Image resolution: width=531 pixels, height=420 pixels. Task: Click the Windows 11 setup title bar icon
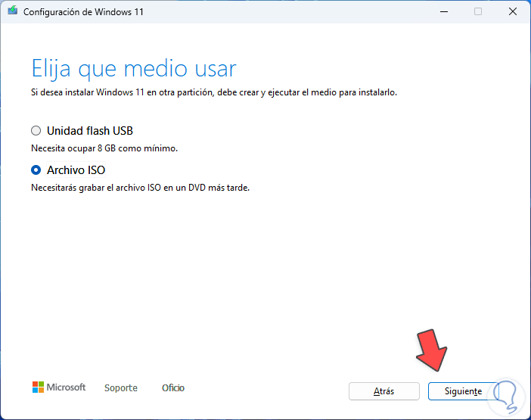pyautogui.click(x=13, y=11)
